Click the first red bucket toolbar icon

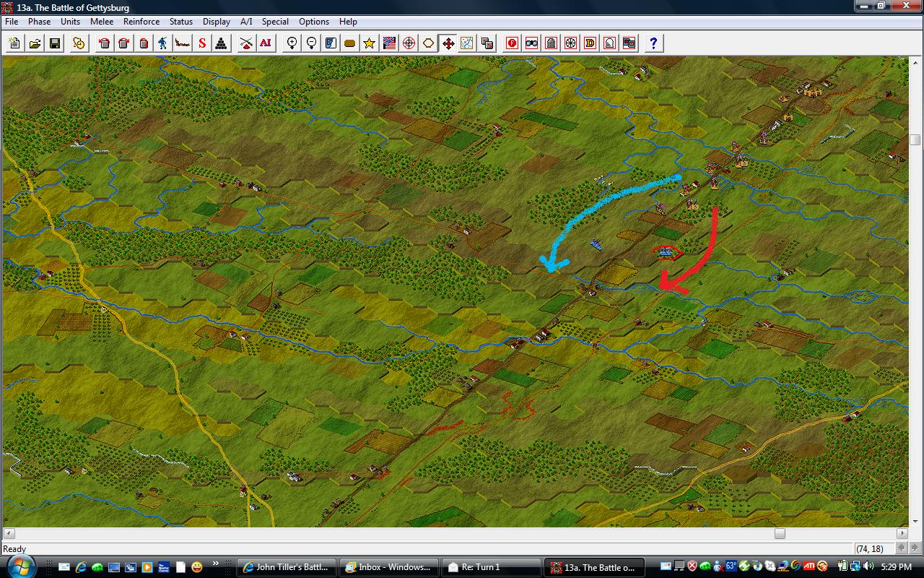click(x=105, y=43)
